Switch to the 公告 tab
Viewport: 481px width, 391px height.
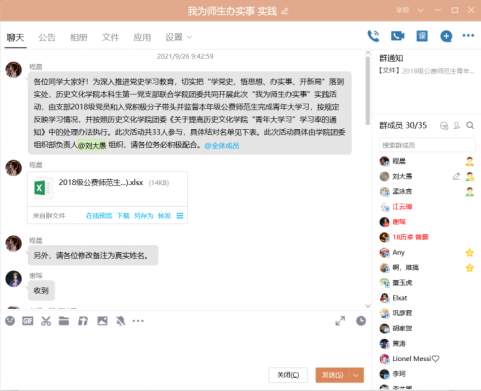tap(47, 37)
